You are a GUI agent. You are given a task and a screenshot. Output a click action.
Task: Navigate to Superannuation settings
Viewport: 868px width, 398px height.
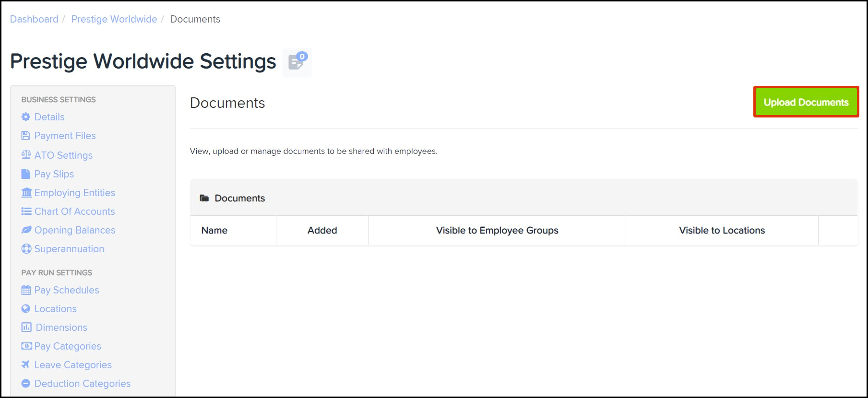69,249
